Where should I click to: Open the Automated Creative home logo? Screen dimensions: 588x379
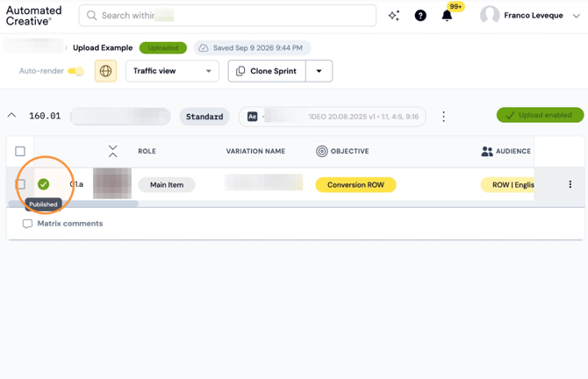[x=33, y=16]
